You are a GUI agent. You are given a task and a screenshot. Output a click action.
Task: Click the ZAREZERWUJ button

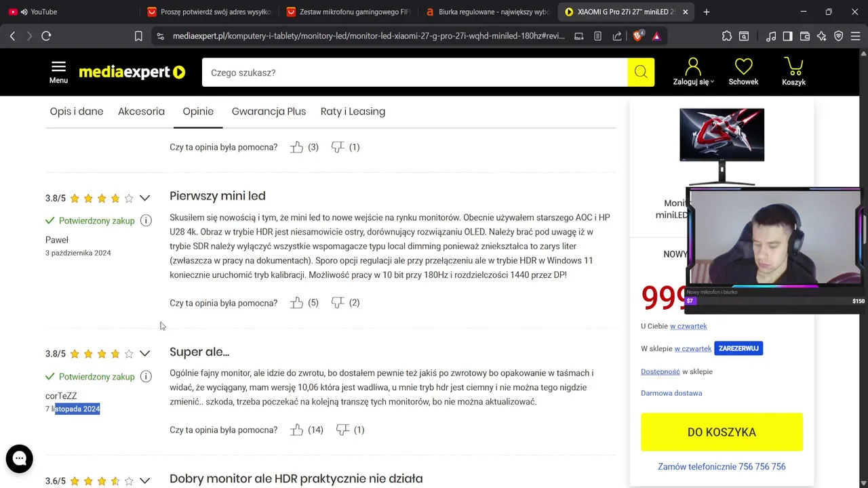[738, 348]
